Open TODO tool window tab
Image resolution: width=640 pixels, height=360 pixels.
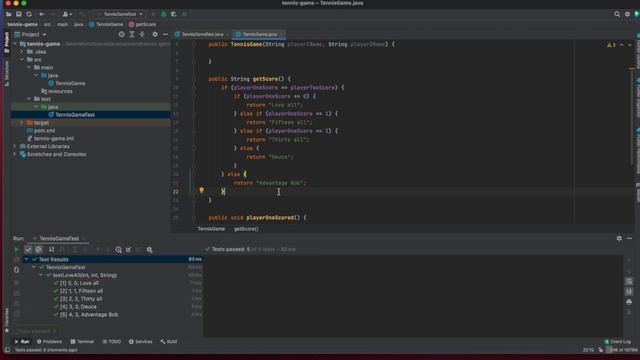point(111,342)
